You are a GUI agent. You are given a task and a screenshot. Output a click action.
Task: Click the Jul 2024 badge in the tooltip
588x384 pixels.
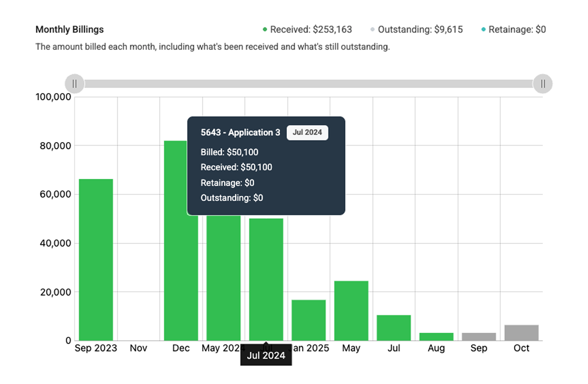307,133
